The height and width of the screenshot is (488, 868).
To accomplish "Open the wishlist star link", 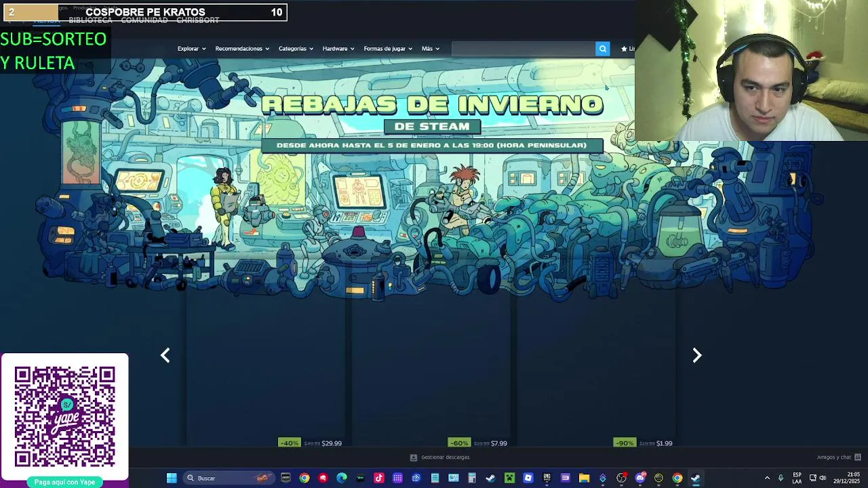I will point(628,49).
